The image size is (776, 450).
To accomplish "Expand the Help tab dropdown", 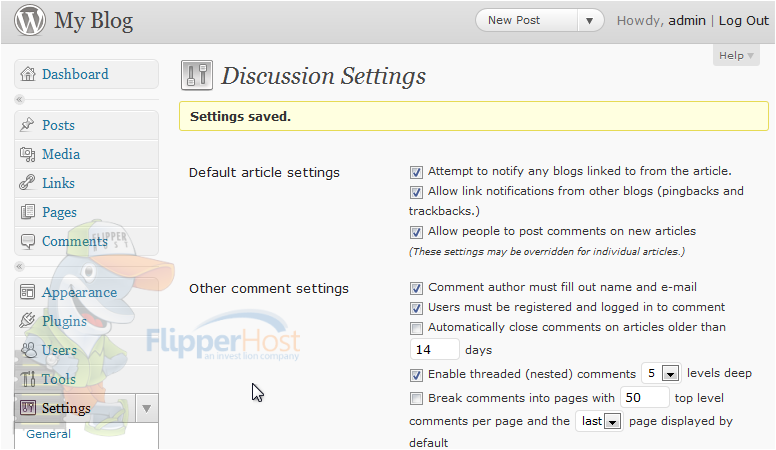I will (736, 55).
